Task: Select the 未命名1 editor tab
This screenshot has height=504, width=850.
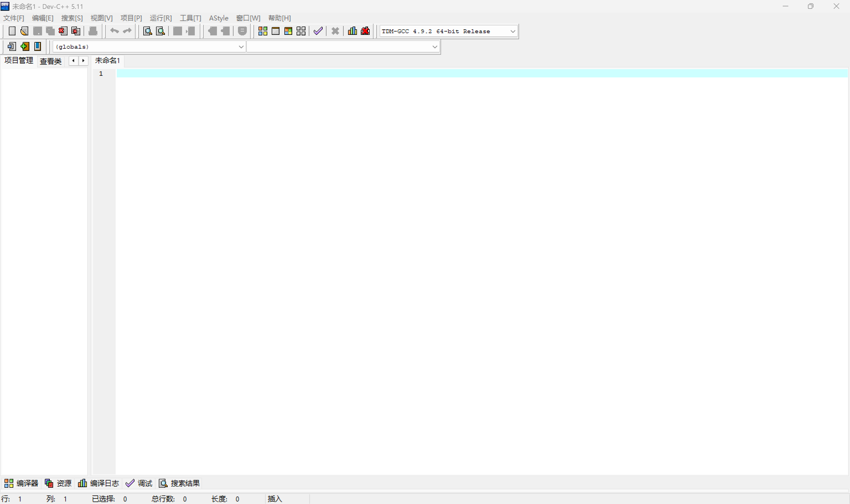Action: coord(107,61)
